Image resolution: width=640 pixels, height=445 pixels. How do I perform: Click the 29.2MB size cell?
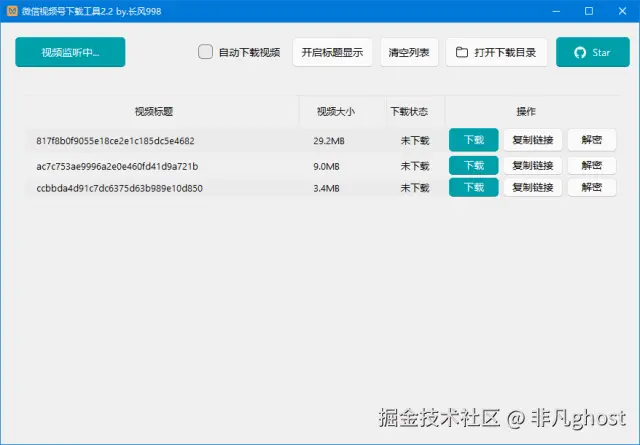[x=329, y=141]
